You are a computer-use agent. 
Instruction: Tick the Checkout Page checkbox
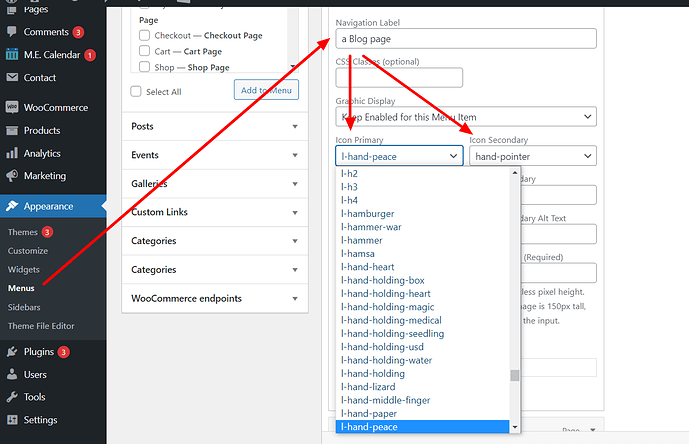point(145,36)
